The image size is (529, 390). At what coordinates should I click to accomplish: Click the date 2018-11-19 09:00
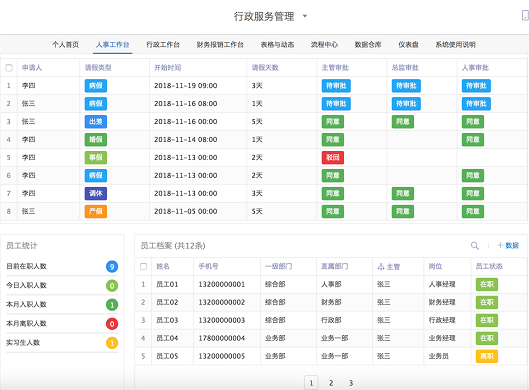click(186, 86)
